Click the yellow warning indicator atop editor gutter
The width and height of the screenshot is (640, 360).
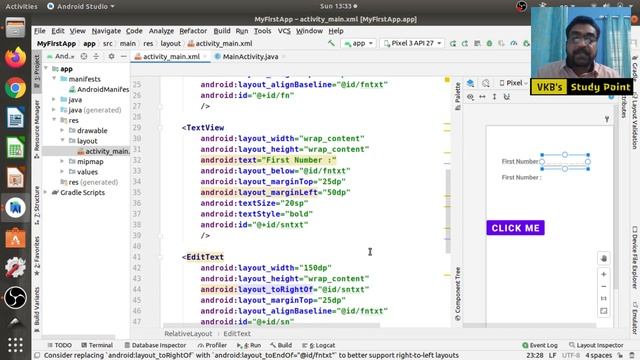447,80
